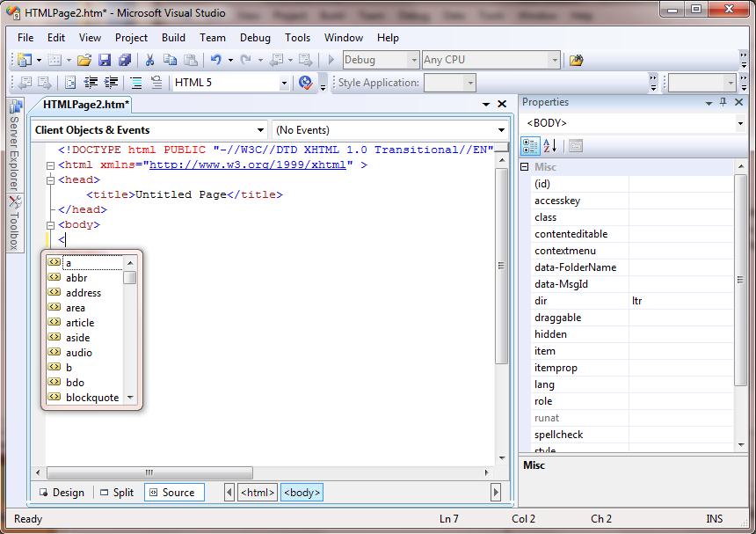
Task: Open the Build menu
Action: [173, 38]
